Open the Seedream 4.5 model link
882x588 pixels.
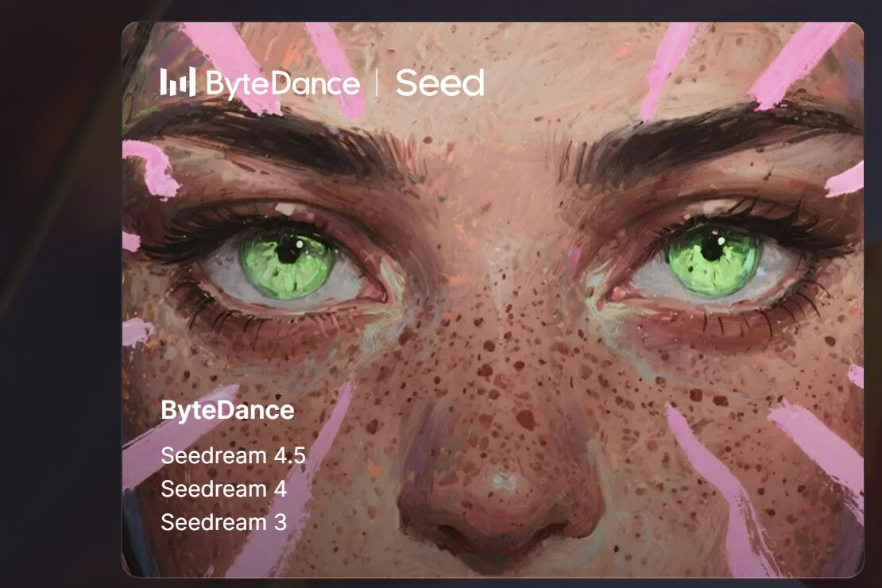click(233, 455)
